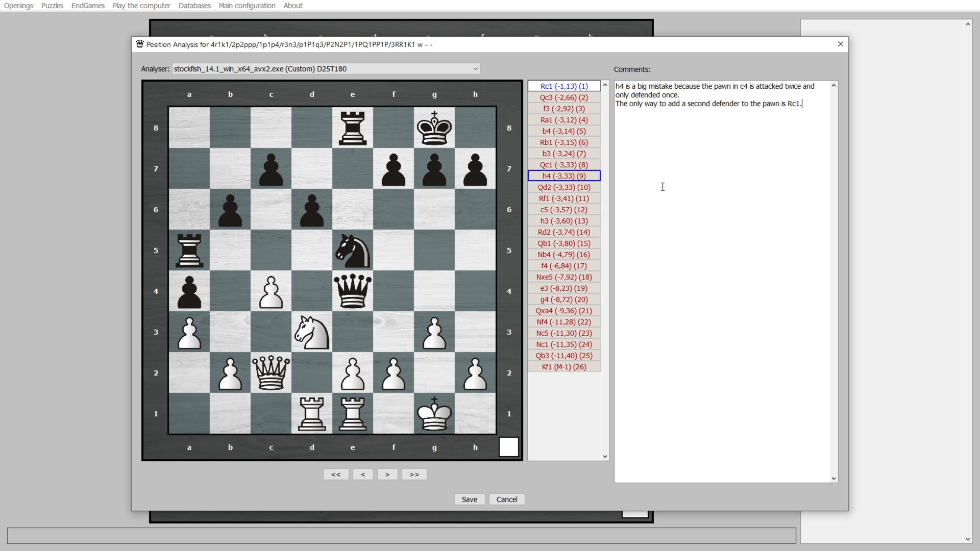Open the Openings menu

click(18, 6)
